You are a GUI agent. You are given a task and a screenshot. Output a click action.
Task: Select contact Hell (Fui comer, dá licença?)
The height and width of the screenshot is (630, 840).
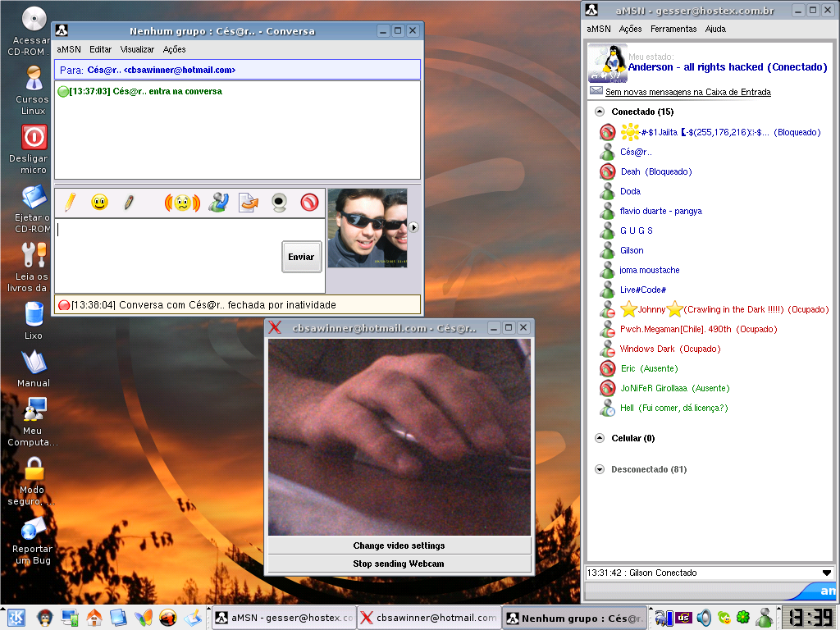pyautogui.click(x=674, y=409)
